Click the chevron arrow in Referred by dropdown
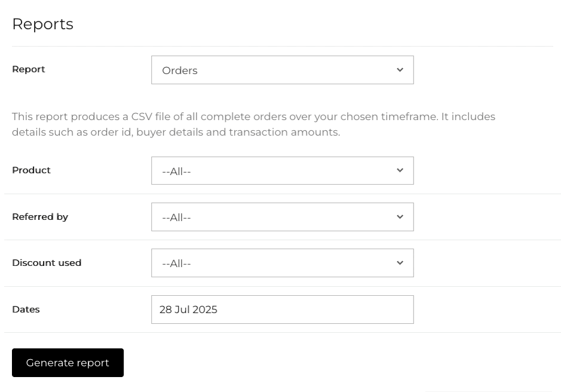561x392 pixels. [x=400, y=217]
